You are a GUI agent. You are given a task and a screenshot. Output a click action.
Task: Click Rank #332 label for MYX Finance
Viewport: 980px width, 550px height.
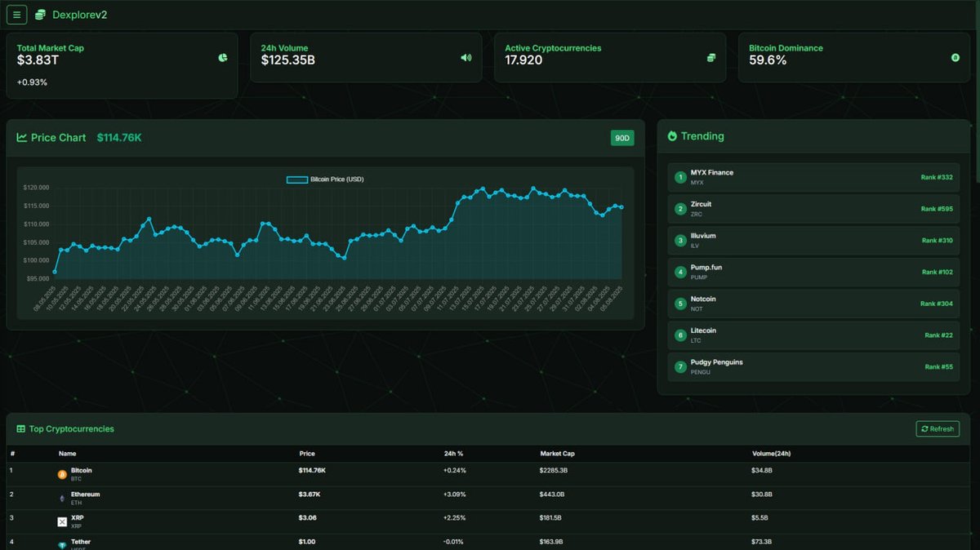coord(937,177)
